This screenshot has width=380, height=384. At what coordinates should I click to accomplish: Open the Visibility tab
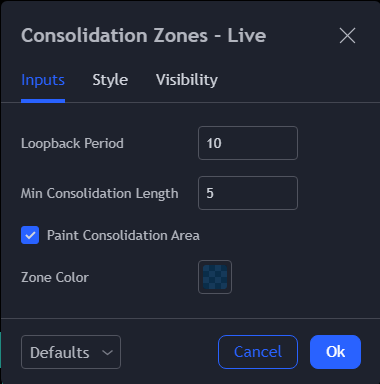187,80
